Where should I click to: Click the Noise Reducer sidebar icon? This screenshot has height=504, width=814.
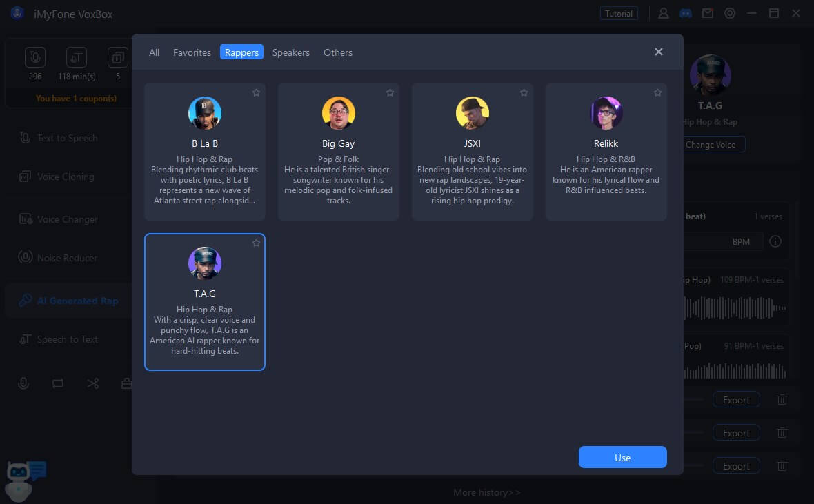[x=25, y=257]
